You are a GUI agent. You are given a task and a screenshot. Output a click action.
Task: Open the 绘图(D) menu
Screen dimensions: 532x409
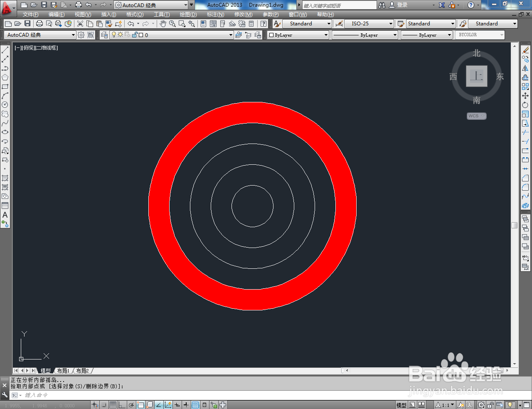pyautogui.click(x=188, y=15)
